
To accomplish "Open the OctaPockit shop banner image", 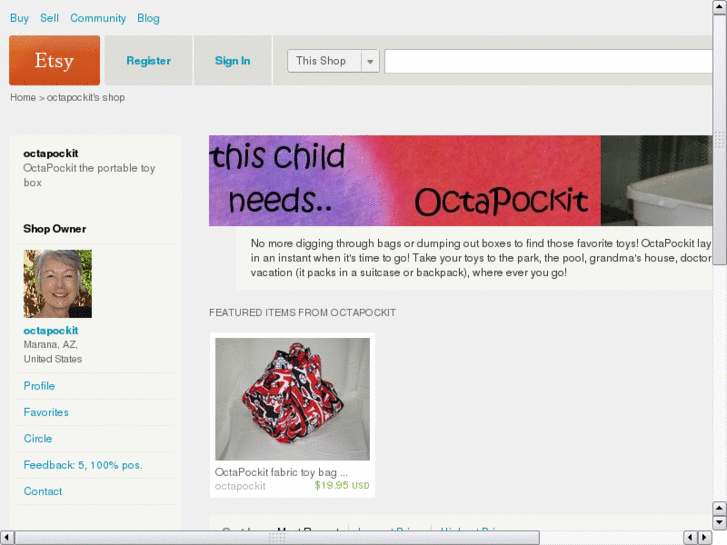I will pos(460,180).
